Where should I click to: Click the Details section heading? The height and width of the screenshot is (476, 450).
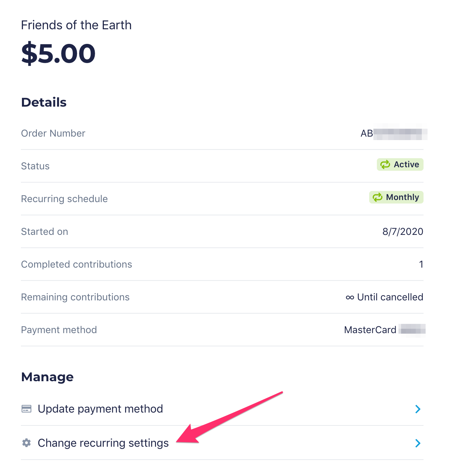(x=44, y=102)
